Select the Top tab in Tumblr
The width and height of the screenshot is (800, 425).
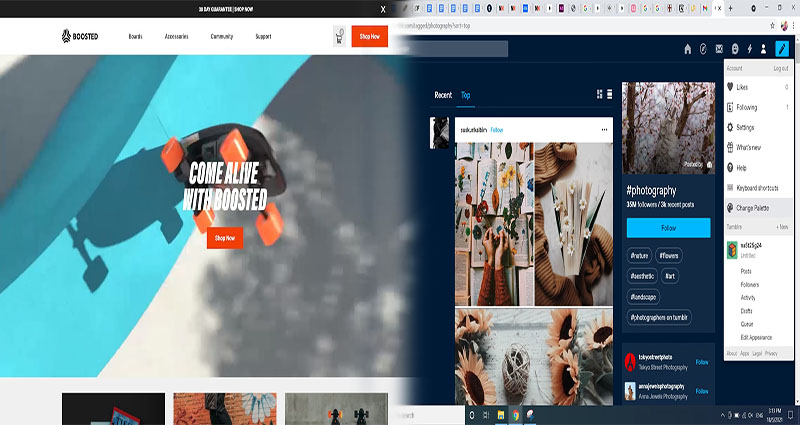465,95
